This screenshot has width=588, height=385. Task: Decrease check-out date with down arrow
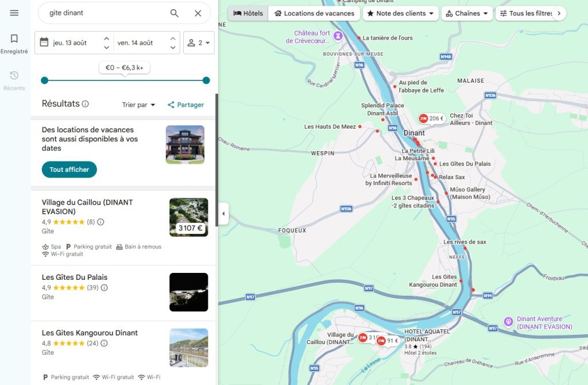pyautogui.click(x=173, y=48)
